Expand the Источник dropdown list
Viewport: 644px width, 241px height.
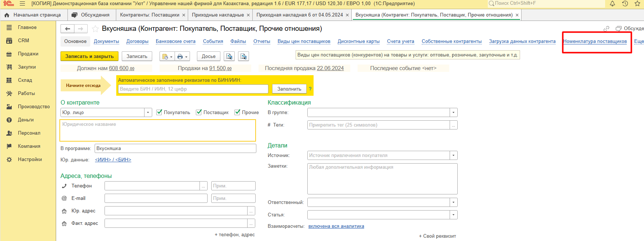click(x=453, y=156)
